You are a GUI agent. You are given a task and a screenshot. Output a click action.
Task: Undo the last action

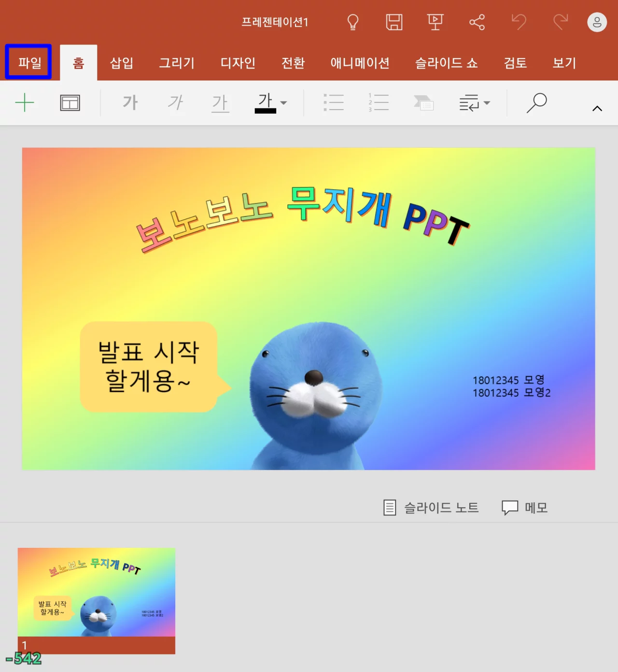pos(519,22)
